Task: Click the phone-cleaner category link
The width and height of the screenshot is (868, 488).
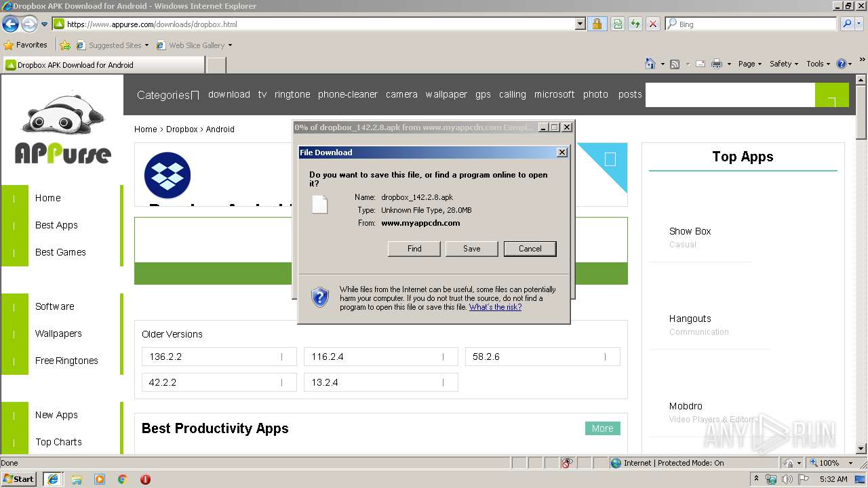Action: tap(348, 94)
